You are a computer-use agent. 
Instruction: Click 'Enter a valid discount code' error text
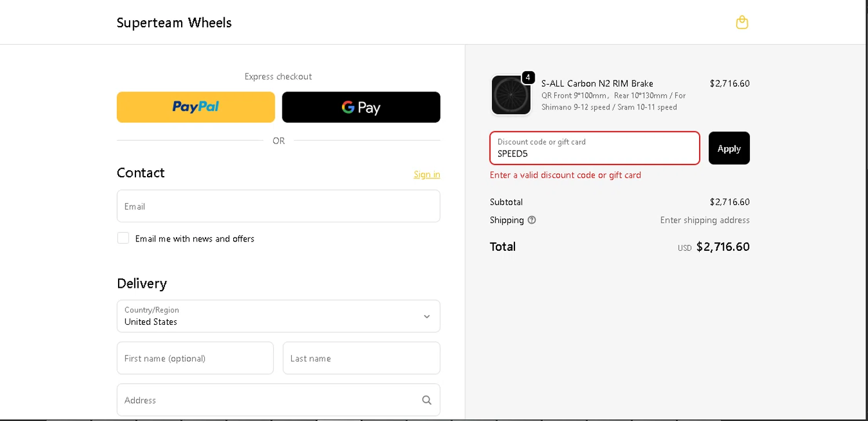[565, 175]
